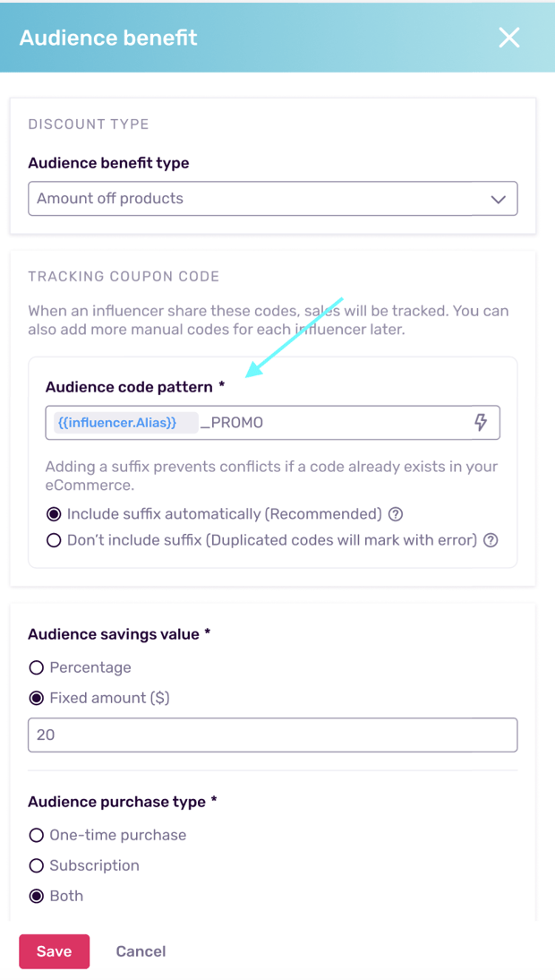Select 'Percentage' savings value
Viewport: 555px width, 980px height.
coord(35,667)
